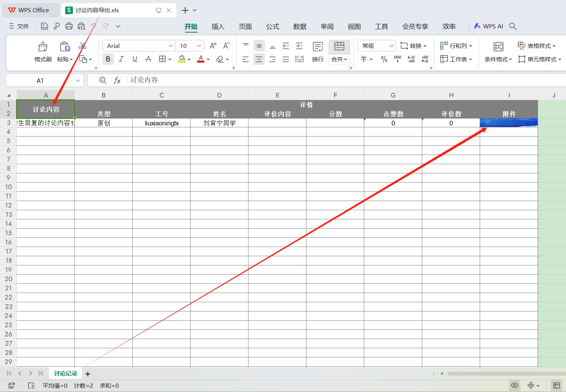The width and height of the screenshot is (566, 392).
Task: Click the Format Painter icon
Action: coord(43,47)
